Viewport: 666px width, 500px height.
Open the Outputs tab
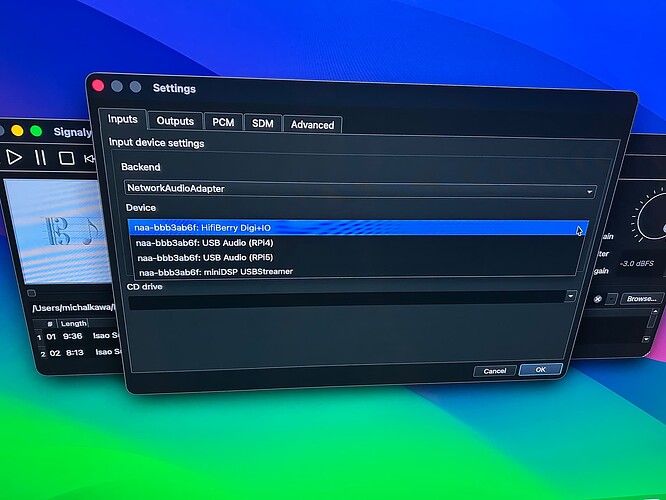(x=175, y=121)
